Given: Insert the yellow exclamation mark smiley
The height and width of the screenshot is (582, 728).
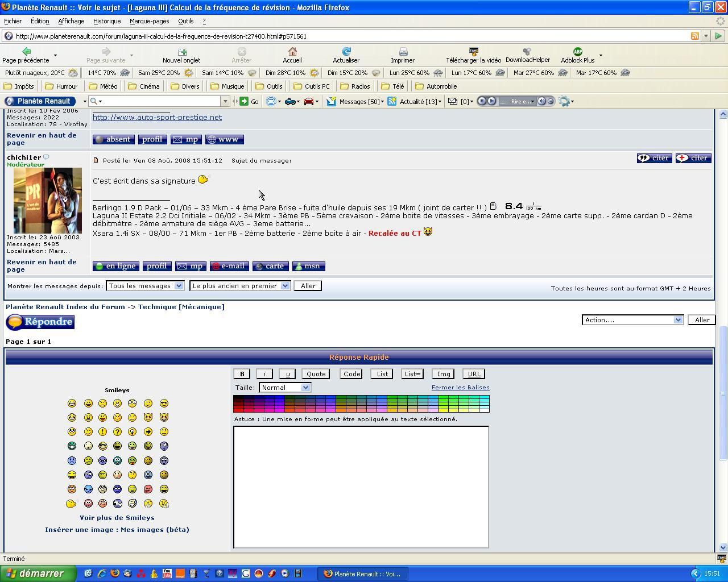Looking at the screenshot, I should pos(102,431).
